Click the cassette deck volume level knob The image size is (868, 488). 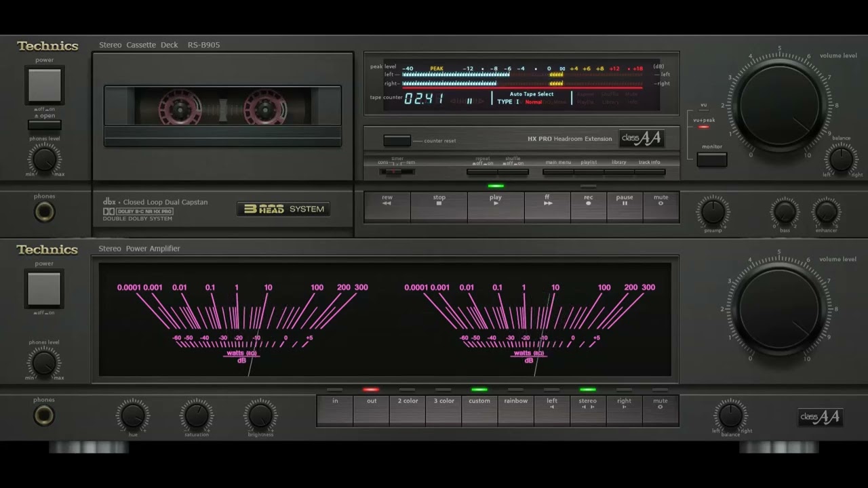tap(780, 104)
